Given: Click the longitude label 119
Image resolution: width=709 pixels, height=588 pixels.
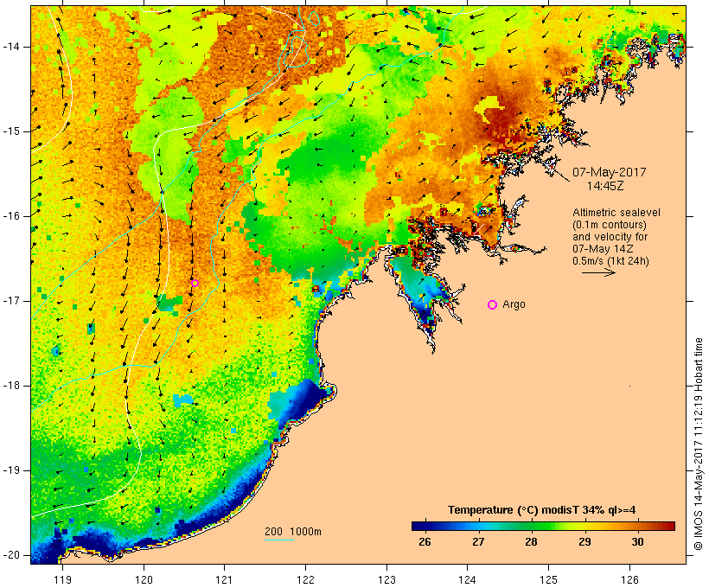Looking at the screenshot, I should (x=62, y=579).
